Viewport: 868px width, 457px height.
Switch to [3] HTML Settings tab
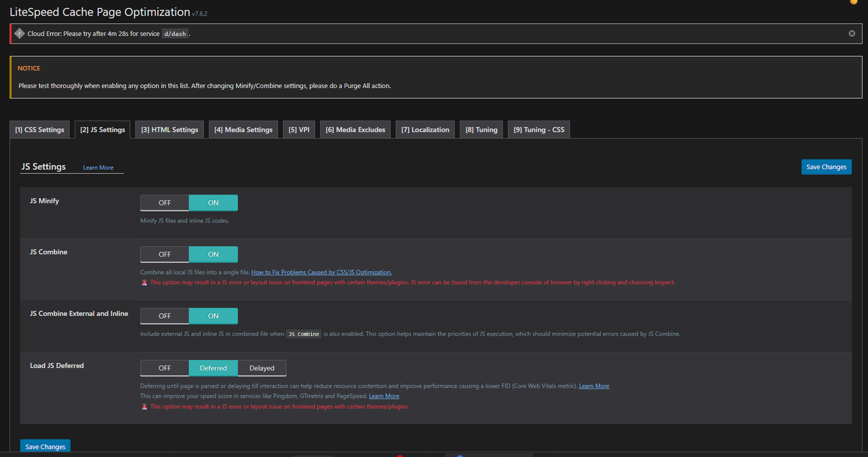click(x=170, y=130)
